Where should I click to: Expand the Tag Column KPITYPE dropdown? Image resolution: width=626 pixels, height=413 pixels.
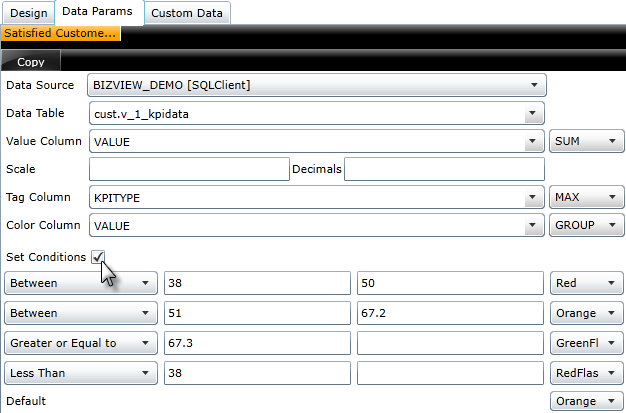pos(317,197)
